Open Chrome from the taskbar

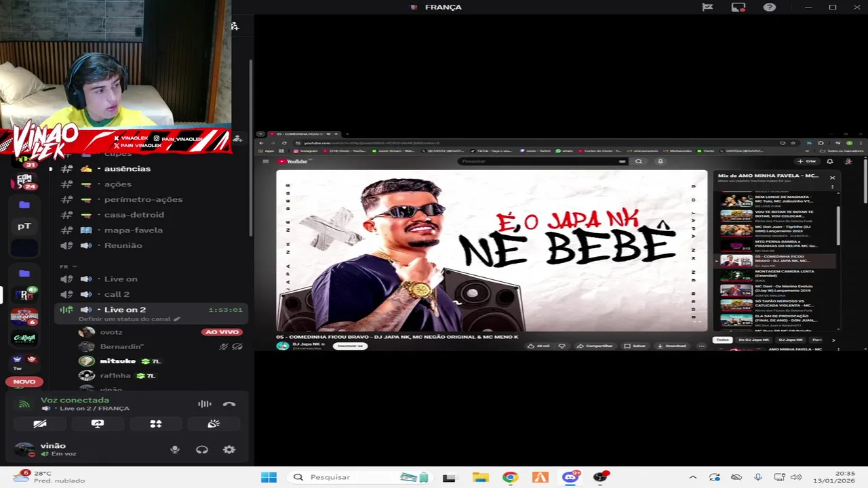tap(510, 477)
